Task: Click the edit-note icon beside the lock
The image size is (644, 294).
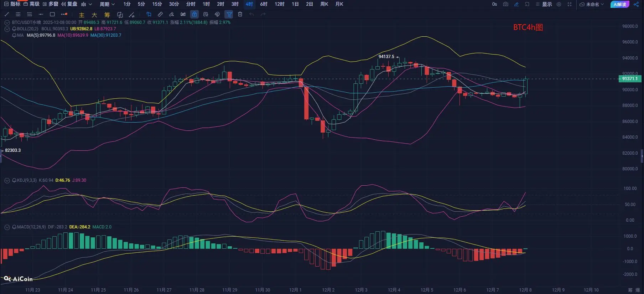Action: [206, 14]
